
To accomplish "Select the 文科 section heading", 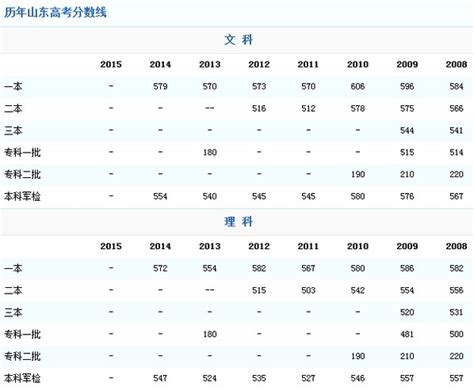I will tap(238, 40).
